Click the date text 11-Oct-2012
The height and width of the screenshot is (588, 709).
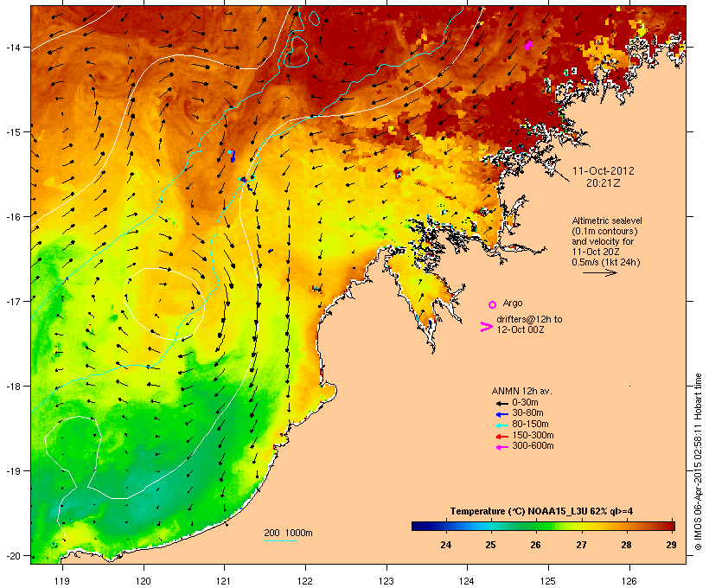604,171
